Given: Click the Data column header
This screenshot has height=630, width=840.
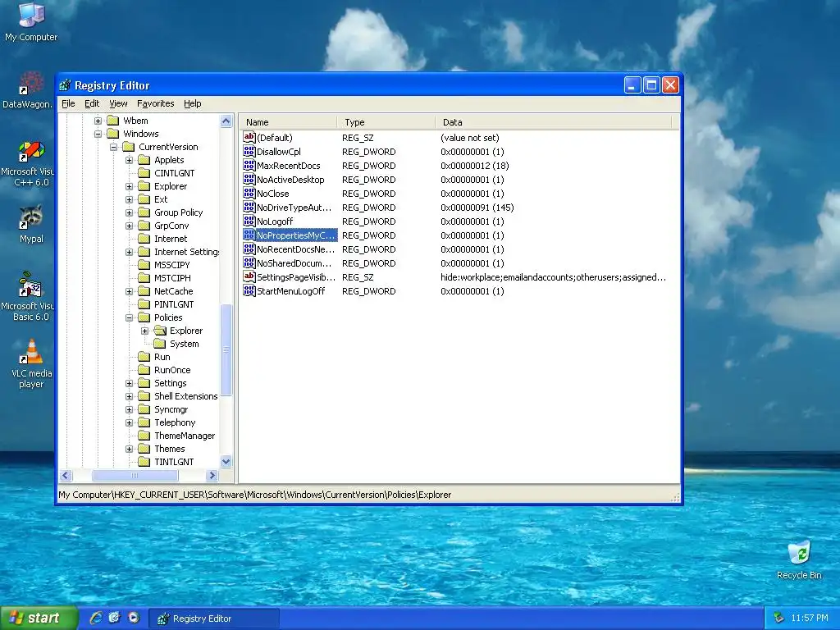Looking at the screenshot, I should click(x=554, y=122).
